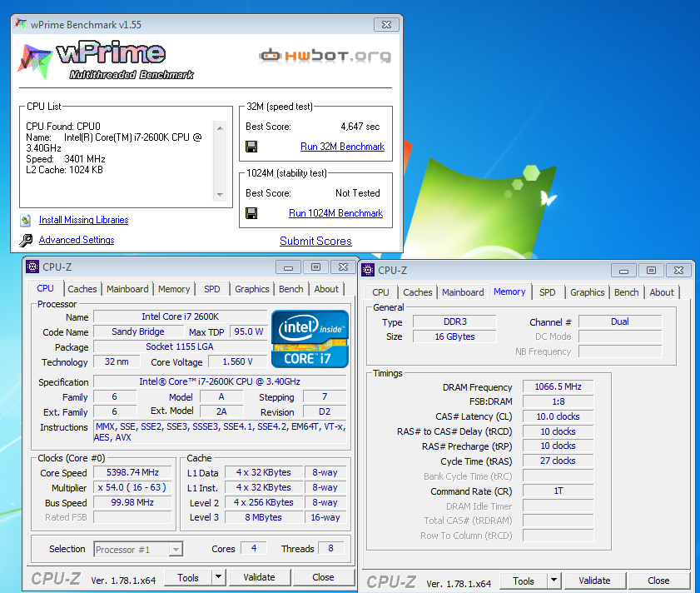Click the Core Speed value 5398.74 MHz
700x593 pixels.
(x=132, y=472)
